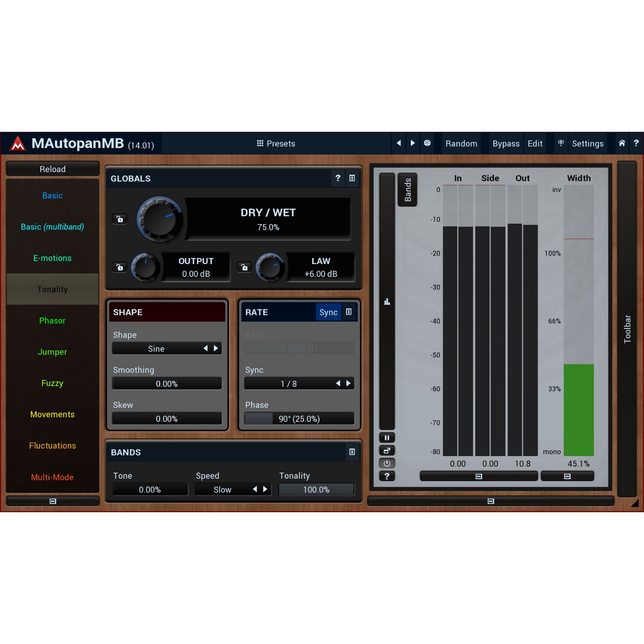Viewport: 644px width, 644px height.
Task: Click the Skew 0.00% slider
Action: tap(167, 419)
